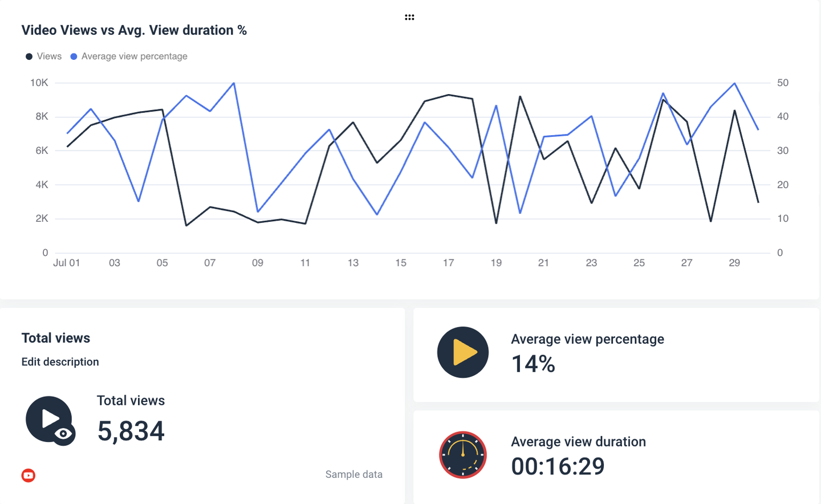This screenshot has height=504, width=821.
Task: Click the Sample data label
Action: click(x=353, y=474)
